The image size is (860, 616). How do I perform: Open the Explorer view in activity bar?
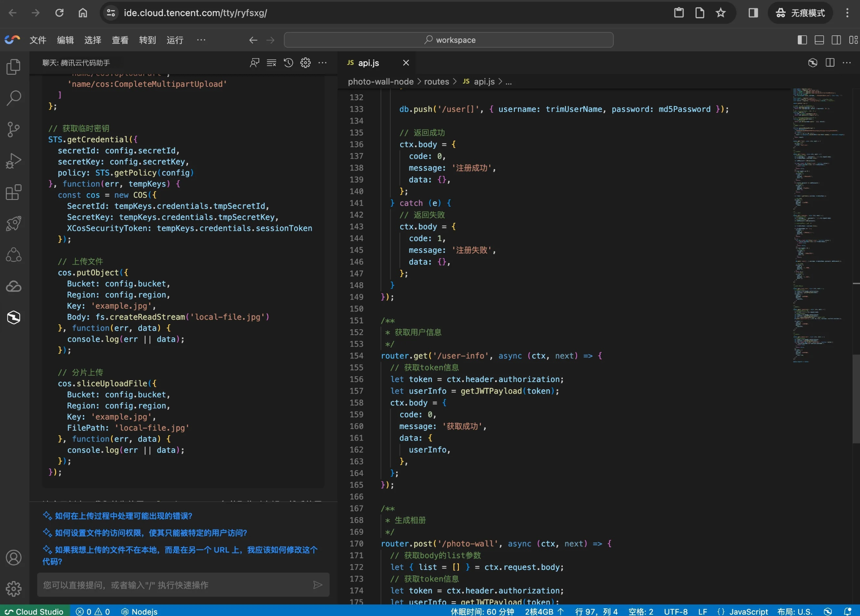coord(13,67)
